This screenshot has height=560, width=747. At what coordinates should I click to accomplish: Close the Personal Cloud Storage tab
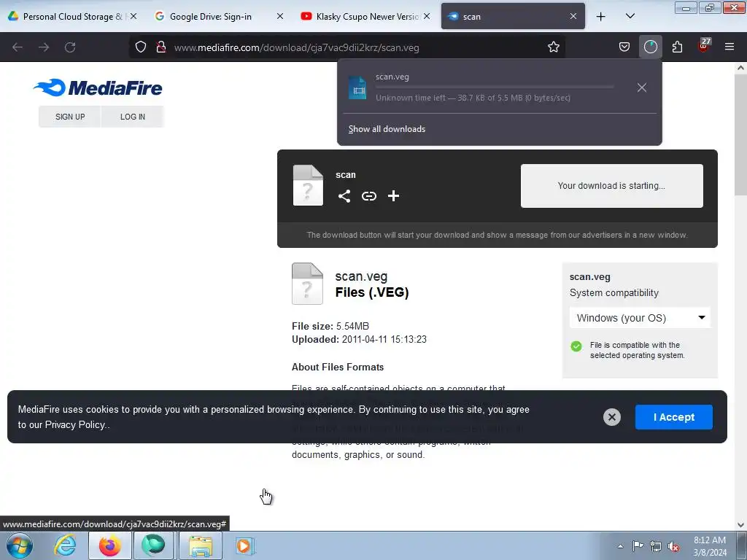coord(133,16)
